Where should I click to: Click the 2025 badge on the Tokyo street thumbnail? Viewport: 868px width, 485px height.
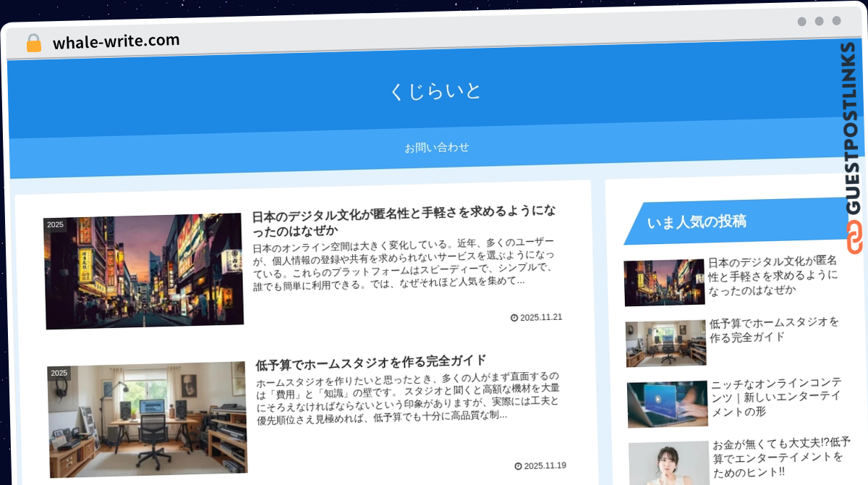[55, 225]
